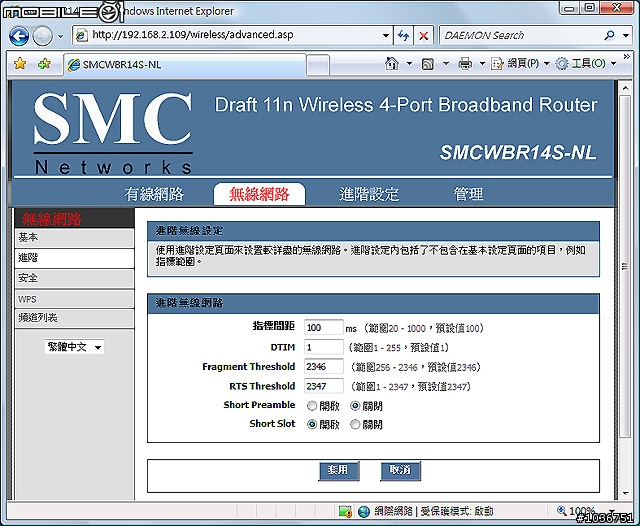Image resolution: width=640 pixels, height=526 pixels.
Task: Disable Short Preamble with 關閉 radio
Action: [355, 406]
